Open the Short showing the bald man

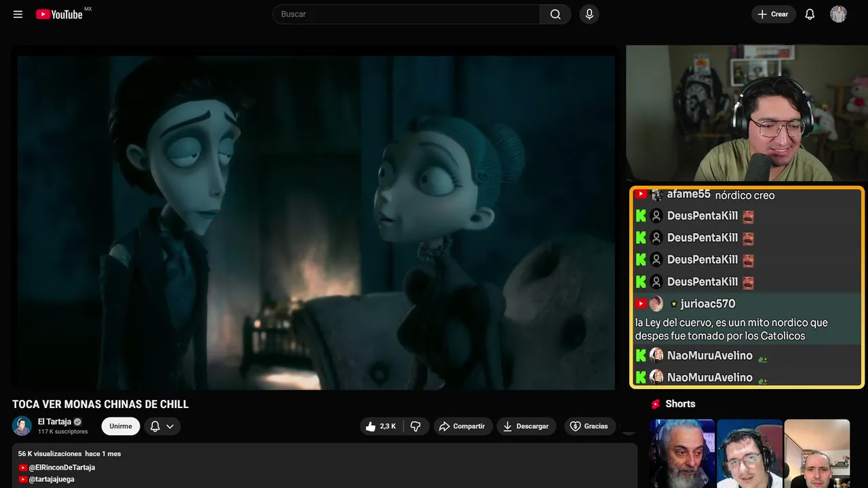816,453
